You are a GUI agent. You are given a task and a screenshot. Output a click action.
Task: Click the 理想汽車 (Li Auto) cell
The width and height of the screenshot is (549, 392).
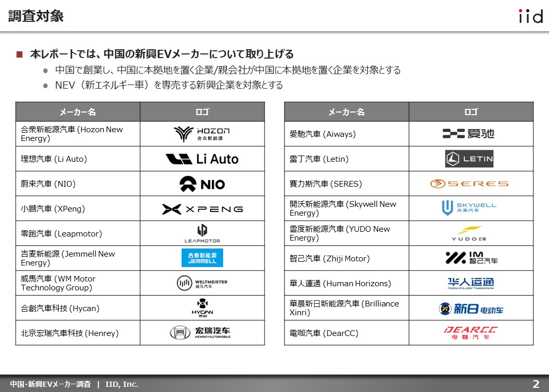[78, 159]
